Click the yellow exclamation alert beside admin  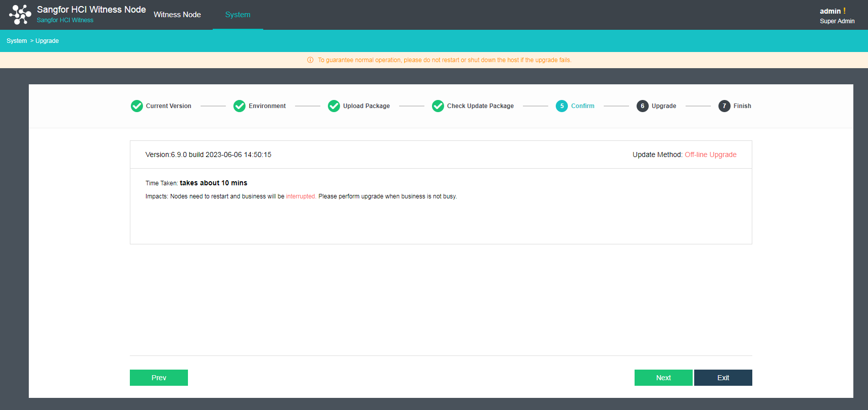(844, 11)
